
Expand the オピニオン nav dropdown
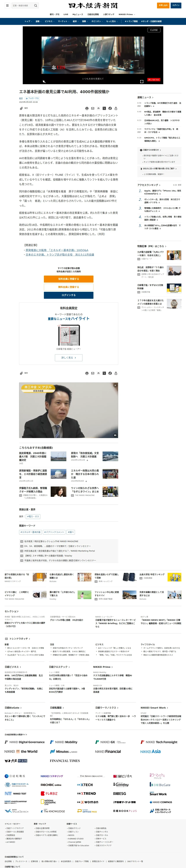click(x=97, y=21)
